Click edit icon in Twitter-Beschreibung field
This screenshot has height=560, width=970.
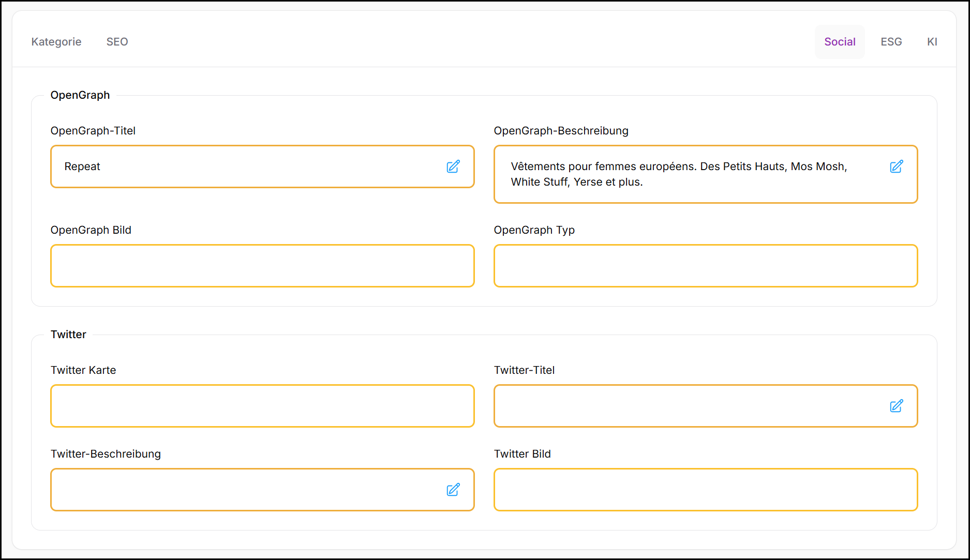tap(453, 490)
